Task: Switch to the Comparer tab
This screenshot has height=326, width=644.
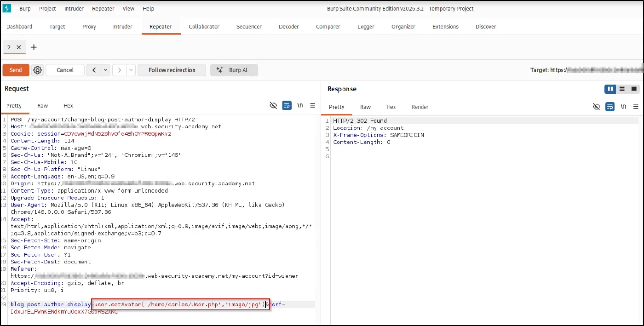Action: 328,27
